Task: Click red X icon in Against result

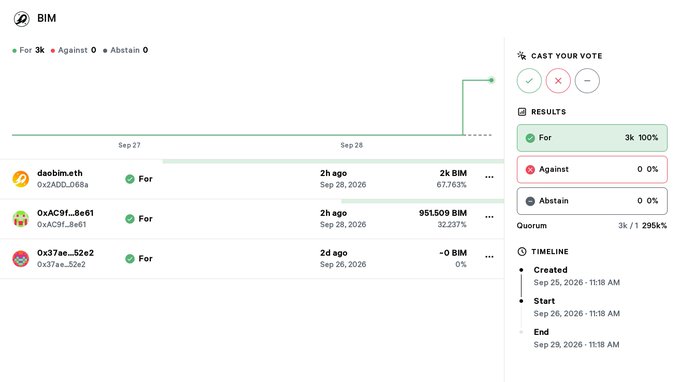Action: pos(530,170)
